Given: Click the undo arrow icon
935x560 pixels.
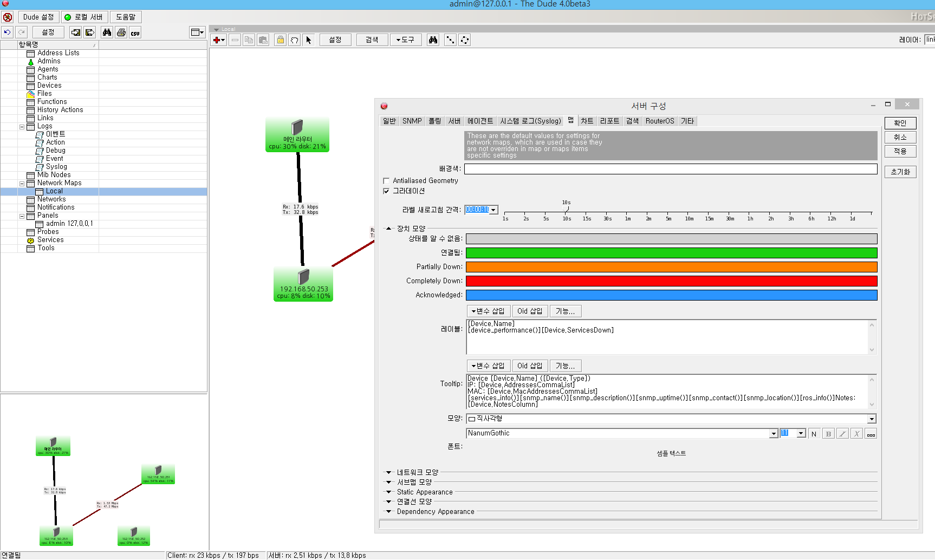Looking at the screenshot, I should coord(8,32).
